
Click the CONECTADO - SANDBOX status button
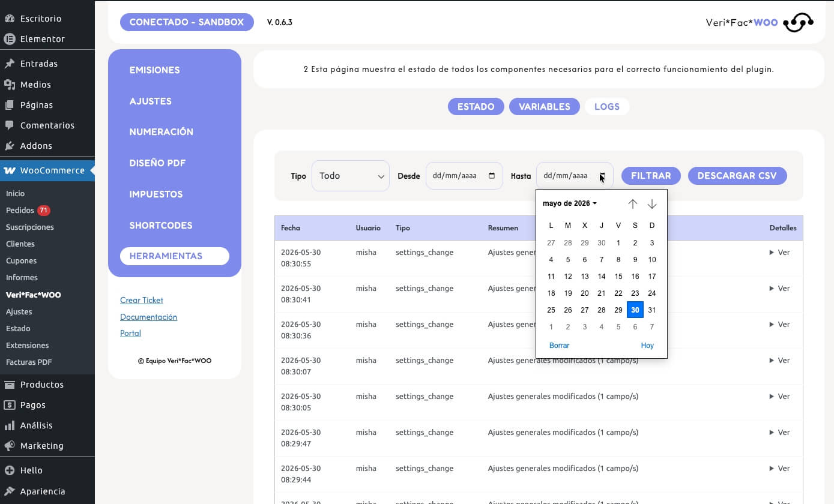(187, 22)
